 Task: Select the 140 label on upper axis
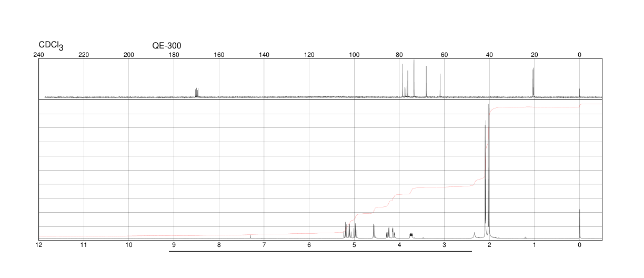(x=264, y=55)
